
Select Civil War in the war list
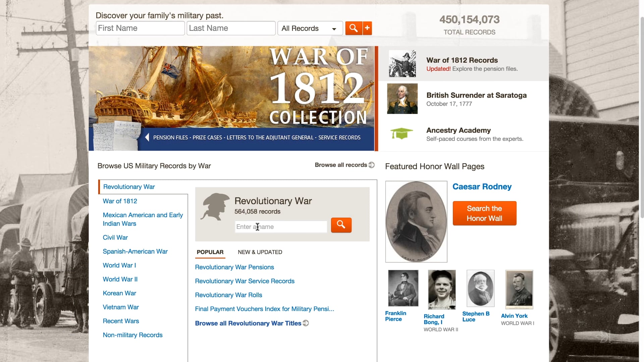(115, 237)
